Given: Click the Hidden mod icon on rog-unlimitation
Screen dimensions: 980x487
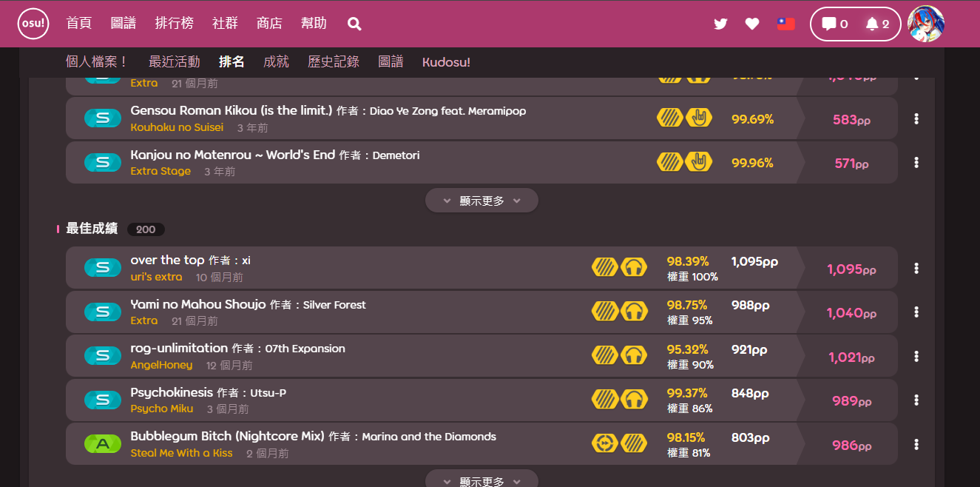Looking at the screenshot, I should 605,355.
